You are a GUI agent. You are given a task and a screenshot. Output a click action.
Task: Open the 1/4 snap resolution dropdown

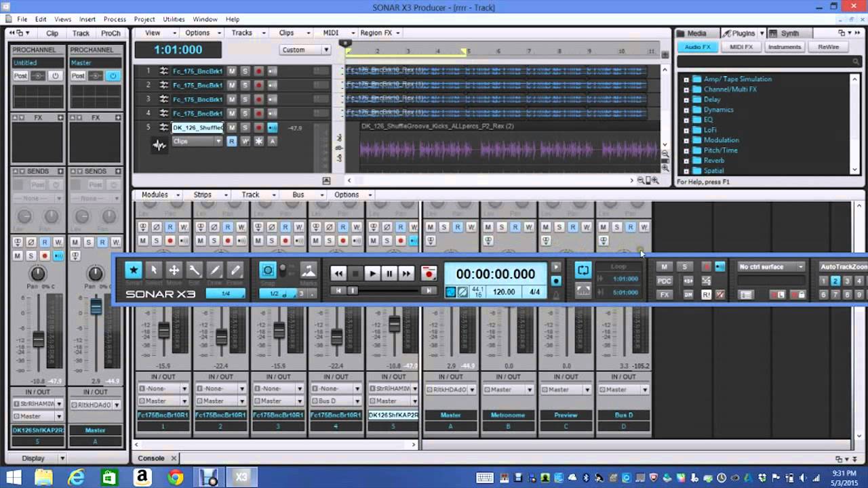tap(226, 293)
